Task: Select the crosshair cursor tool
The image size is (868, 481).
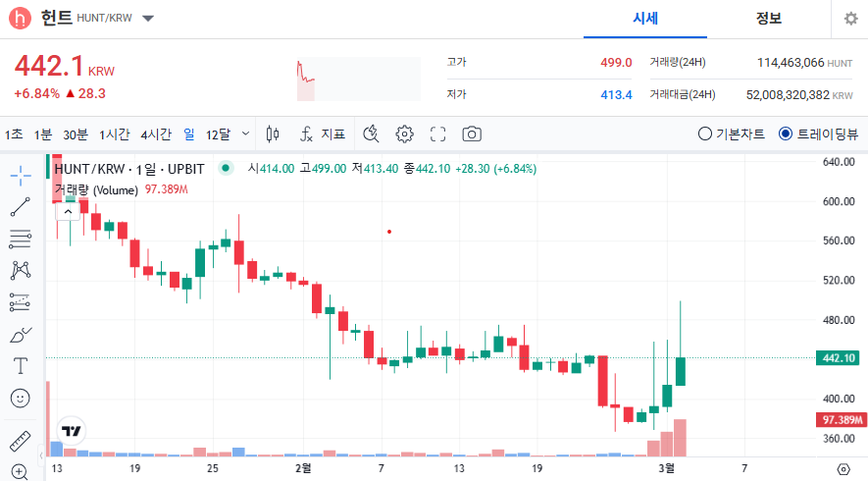Action: point(21,176)
